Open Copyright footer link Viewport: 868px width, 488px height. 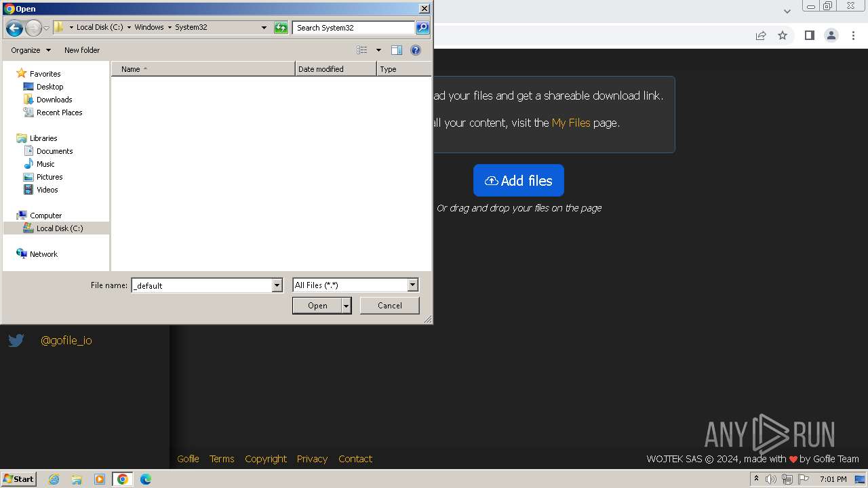point(266,459)
